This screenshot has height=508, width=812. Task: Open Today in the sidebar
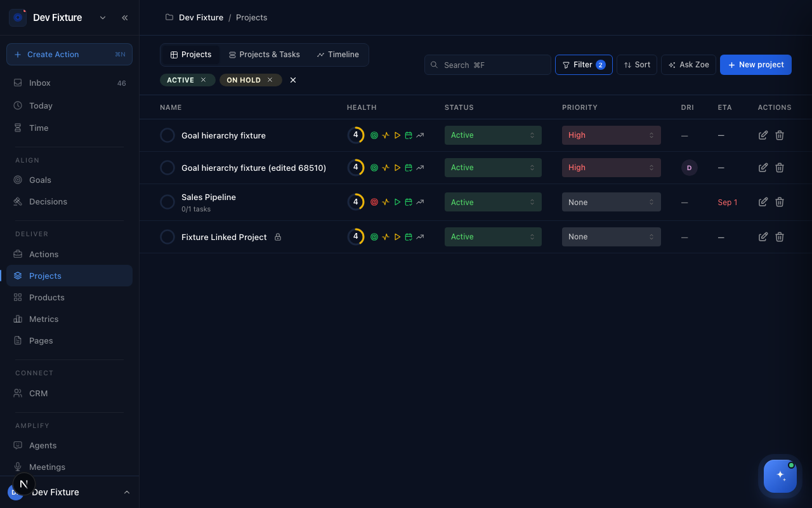(69, 105)
